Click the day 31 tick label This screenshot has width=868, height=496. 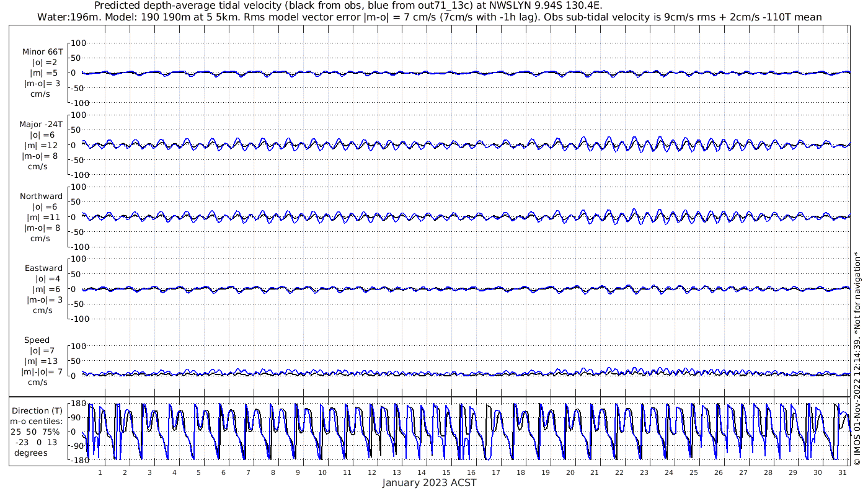point(842,472)
